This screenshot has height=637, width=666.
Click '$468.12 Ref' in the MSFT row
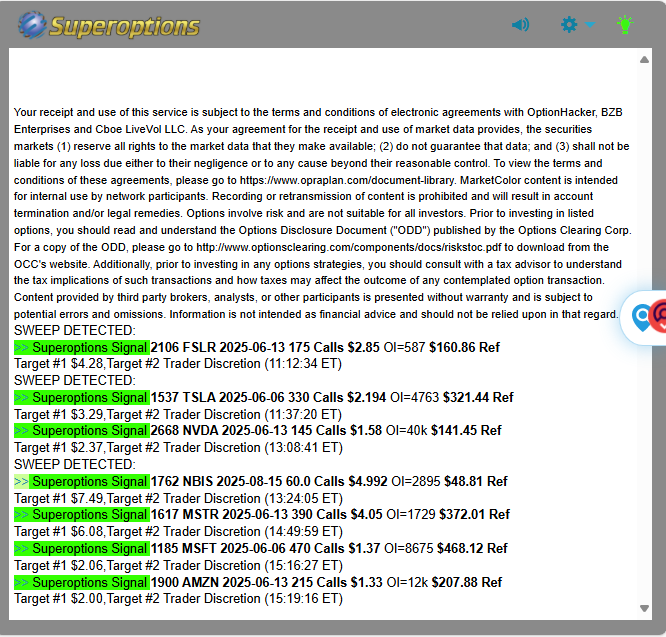click(x=472, y=549)
